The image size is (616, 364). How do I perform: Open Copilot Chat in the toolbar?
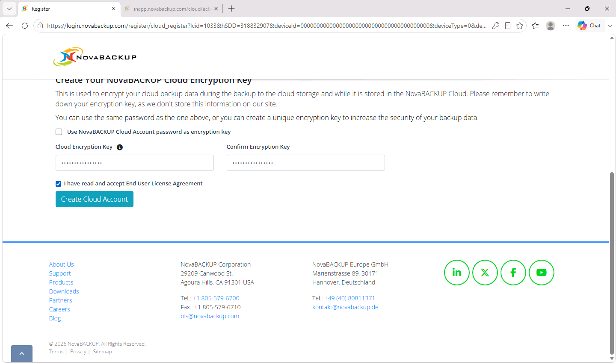[589, 26]
